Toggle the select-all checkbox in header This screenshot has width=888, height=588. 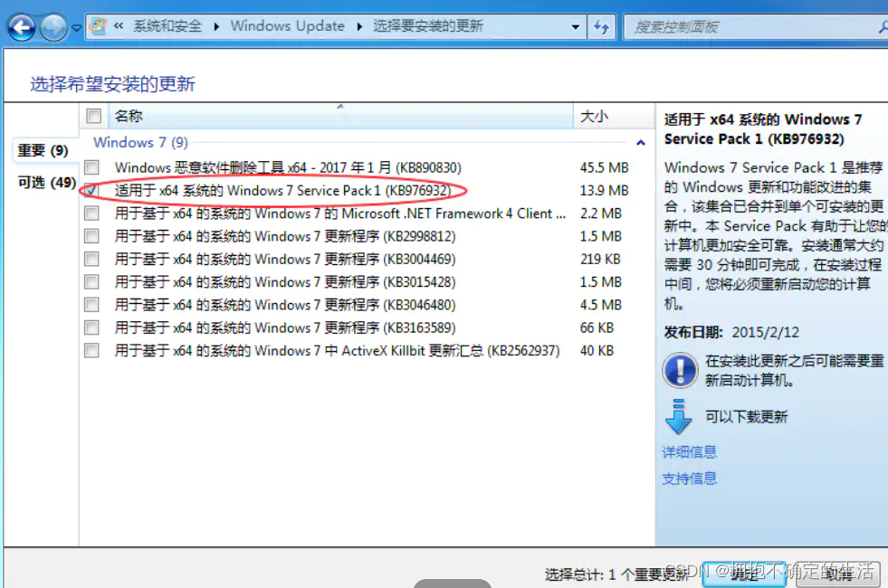93,116
